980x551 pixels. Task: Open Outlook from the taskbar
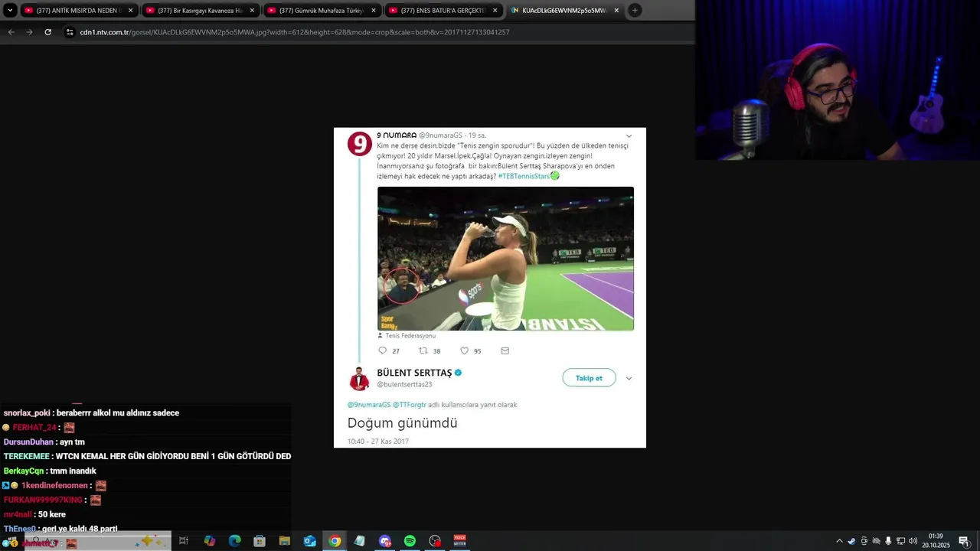(x=310, y=541)
